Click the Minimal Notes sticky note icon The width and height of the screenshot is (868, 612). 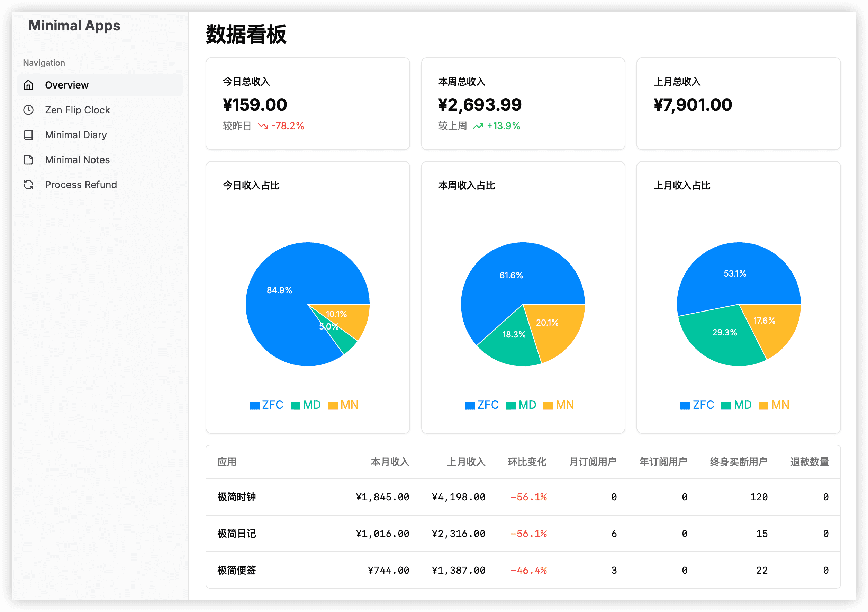point(28,160)
